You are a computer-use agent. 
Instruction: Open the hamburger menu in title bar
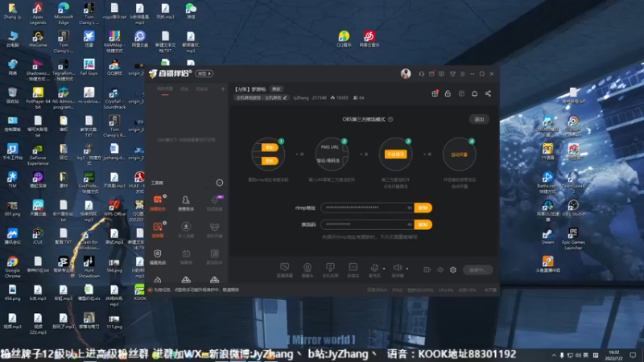tap(462, 74)
